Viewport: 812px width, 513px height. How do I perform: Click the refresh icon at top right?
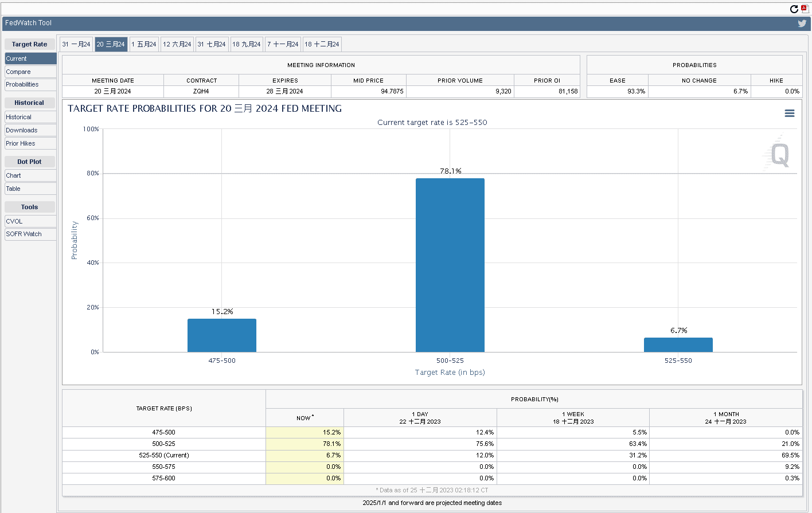pyautogui.click(x=794, y=9)
